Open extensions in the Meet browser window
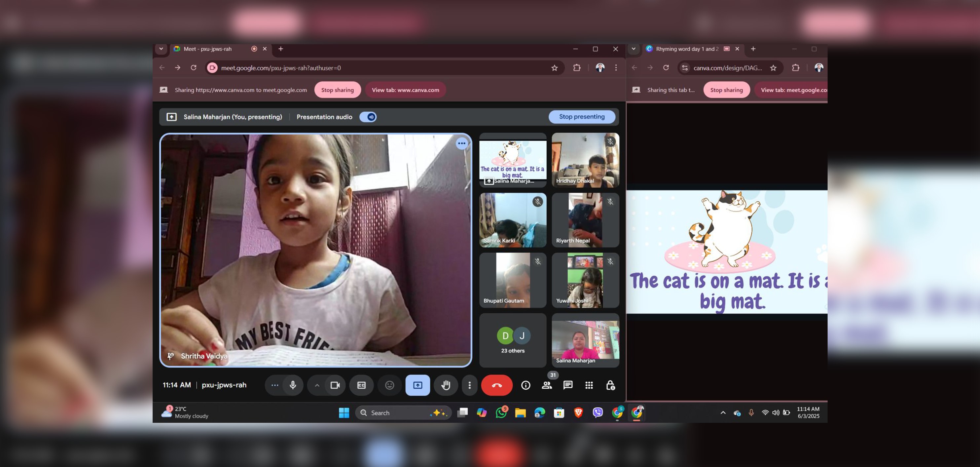Image resolution: width=980 pixels, height=467 pixels. coord(577,68)
